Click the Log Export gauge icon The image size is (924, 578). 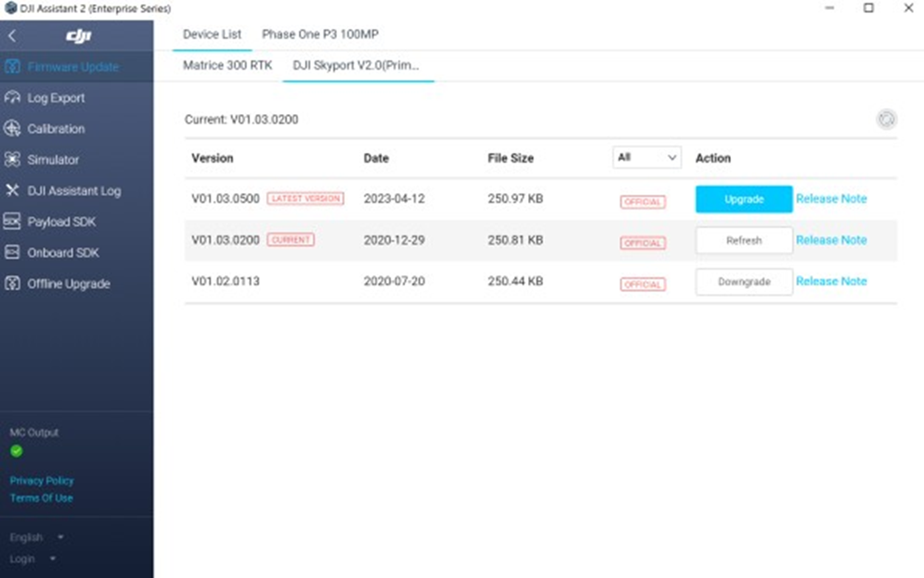[x=13, y=97]
